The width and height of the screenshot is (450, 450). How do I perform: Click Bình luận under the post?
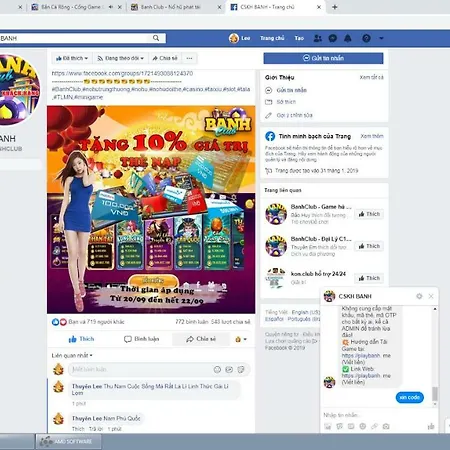point(141,339)
